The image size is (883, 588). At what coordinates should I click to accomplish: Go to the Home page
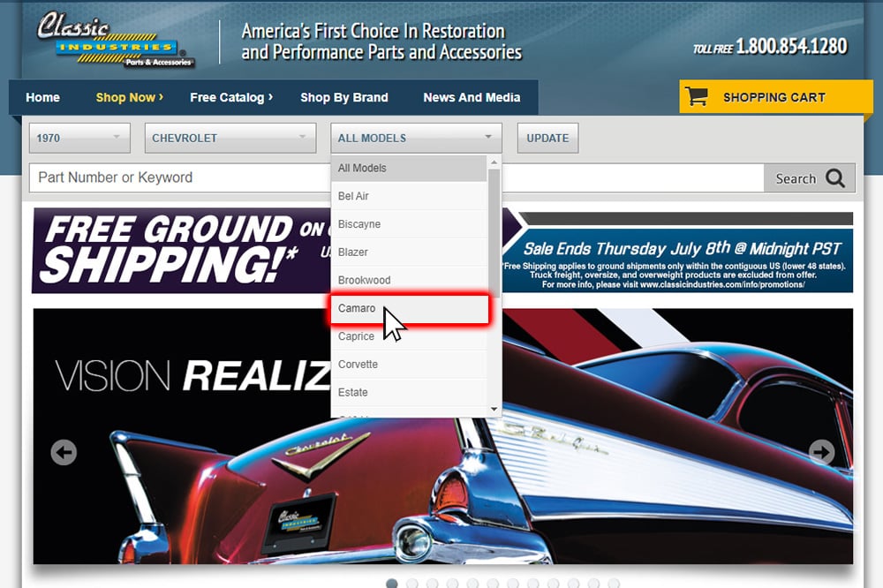(x=42, y=97)
